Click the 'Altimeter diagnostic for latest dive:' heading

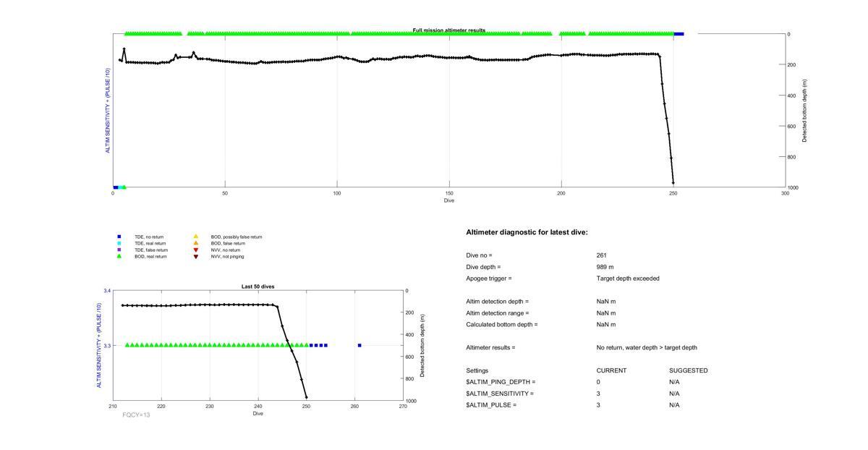[527, 232]
